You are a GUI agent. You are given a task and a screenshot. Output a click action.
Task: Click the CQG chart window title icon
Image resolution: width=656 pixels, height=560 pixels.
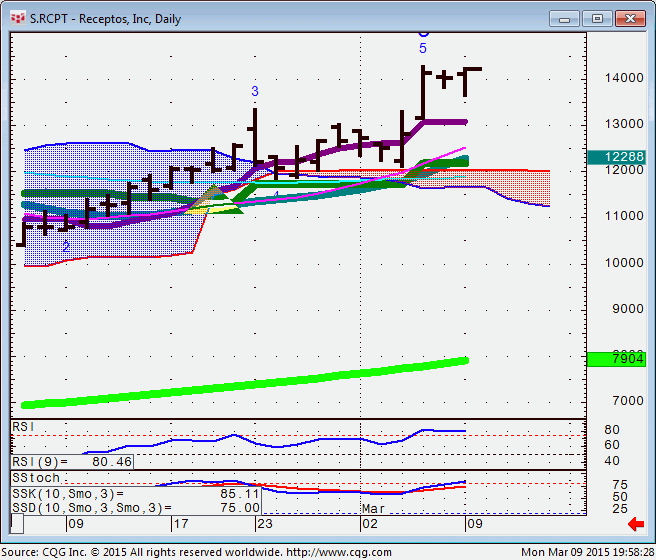pos(18,18)
